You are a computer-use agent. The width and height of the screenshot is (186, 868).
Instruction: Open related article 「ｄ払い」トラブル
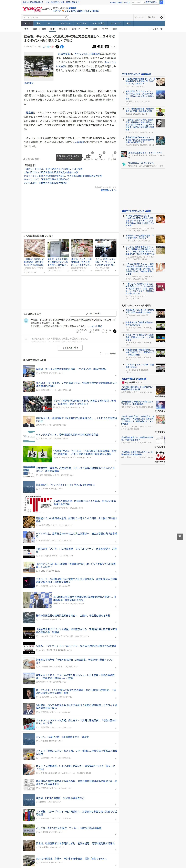tap(53, 169)
